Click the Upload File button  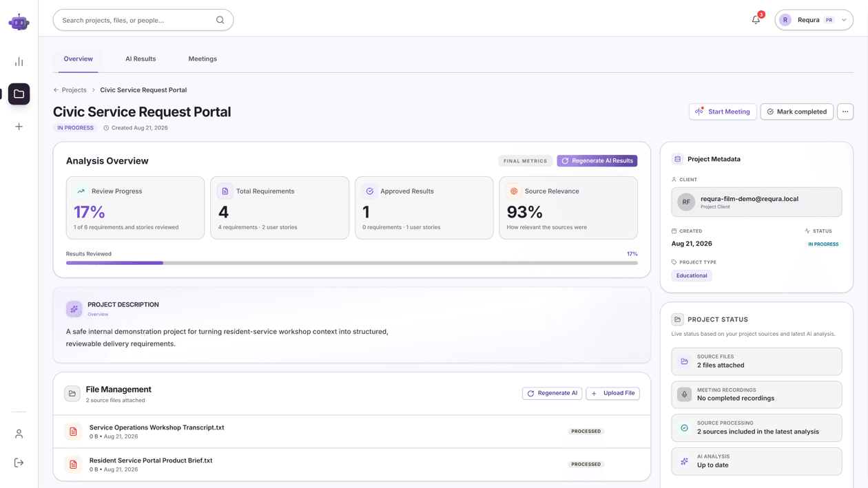(613, 394)
